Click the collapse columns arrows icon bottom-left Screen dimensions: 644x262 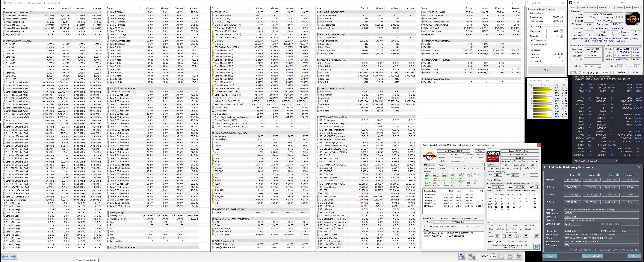pos(13,256)
